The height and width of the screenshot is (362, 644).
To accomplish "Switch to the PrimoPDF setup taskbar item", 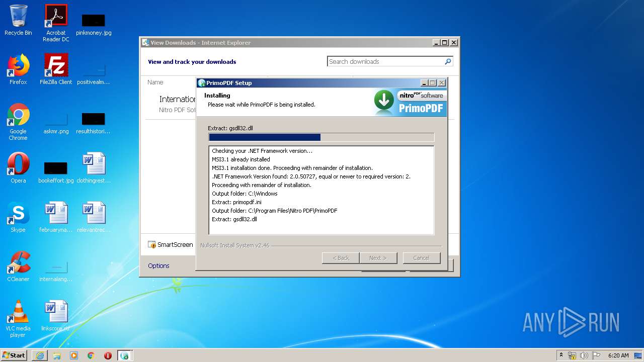I will [x=125, y=355].
